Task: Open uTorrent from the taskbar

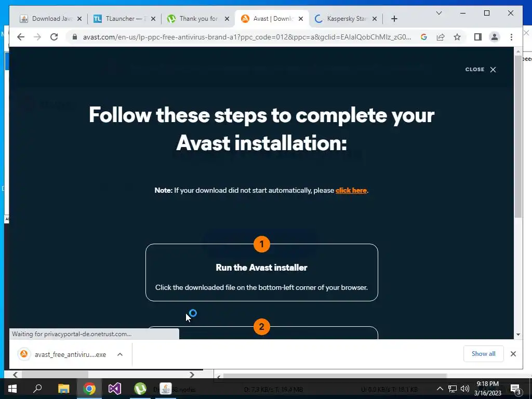Action: click(x=140, y=389)
